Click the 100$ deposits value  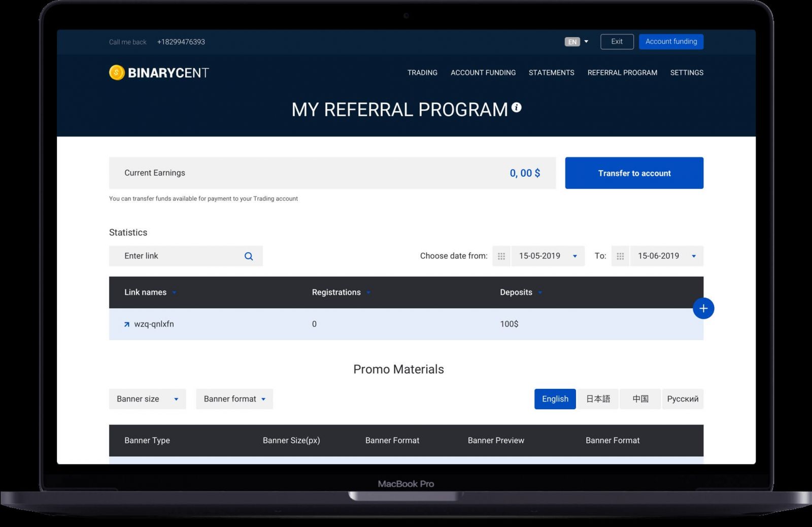509,324
